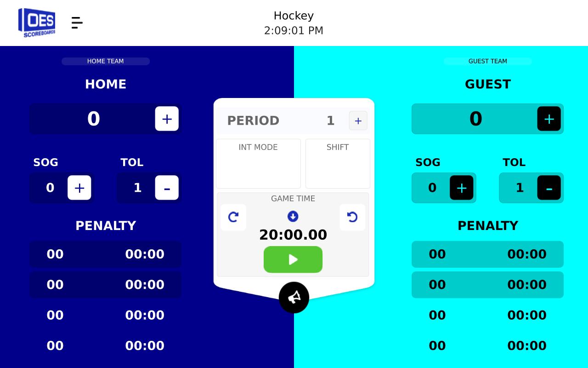Click the counterclockwise restore icon near game time
This screenshot has width=588, height=368.
(x=352, y=217)
